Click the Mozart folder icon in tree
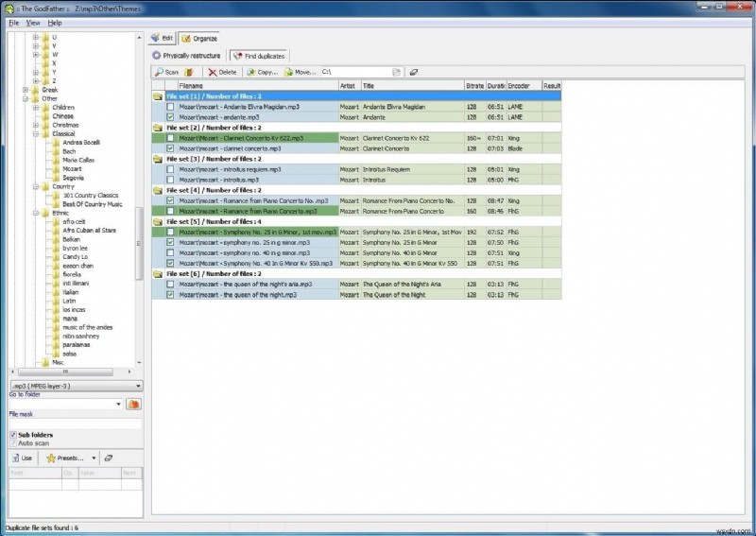The image size is (756, 536). [56, 169]
